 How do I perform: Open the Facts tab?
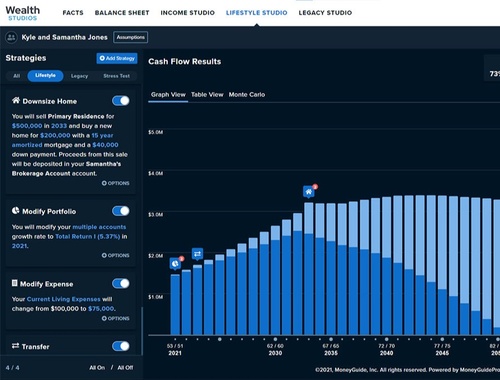pos(73,13)
